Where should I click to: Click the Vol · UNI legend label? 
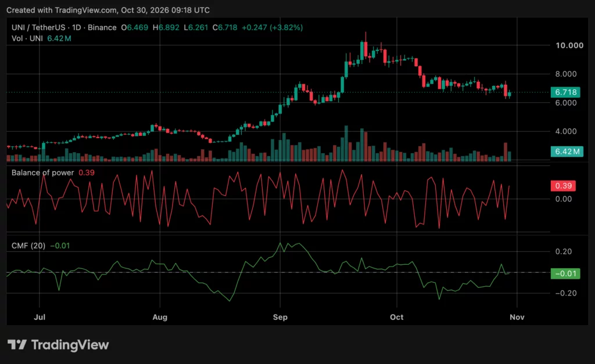click(27, 38)
